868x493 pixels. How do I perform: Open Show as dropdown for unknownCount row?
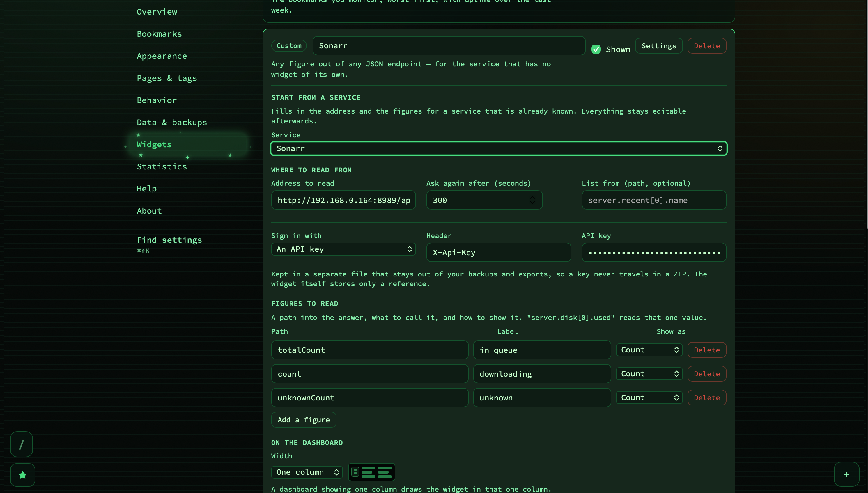(x=649, y=398)
